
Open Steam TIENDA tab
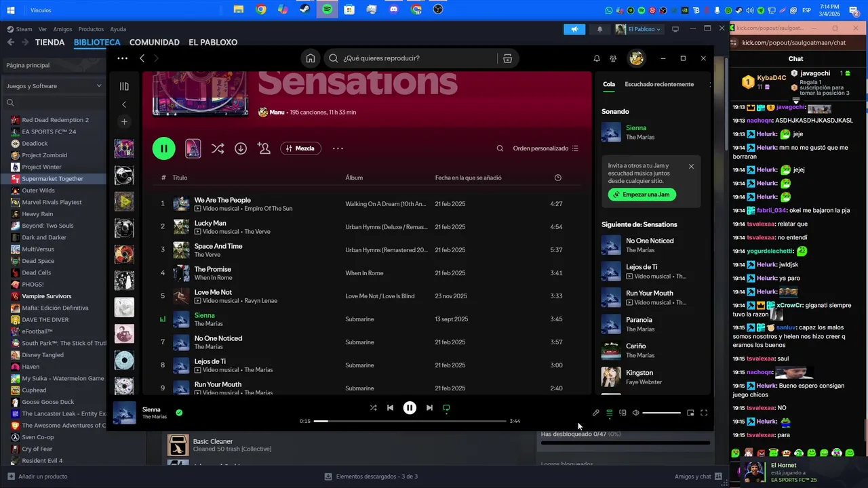(x=50, y=42)
